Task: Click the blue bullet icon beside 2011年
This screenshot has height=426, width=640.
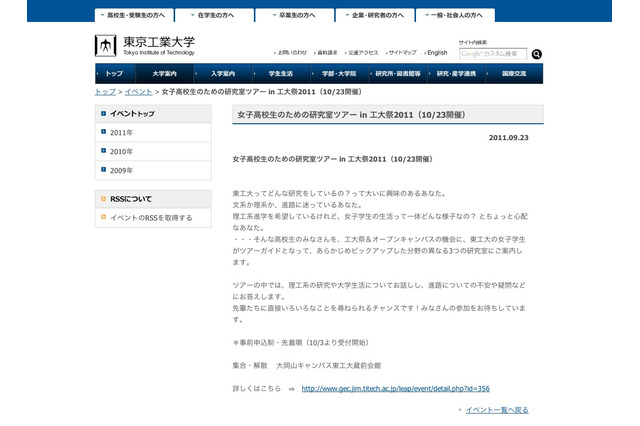Action: click(103, 132)
